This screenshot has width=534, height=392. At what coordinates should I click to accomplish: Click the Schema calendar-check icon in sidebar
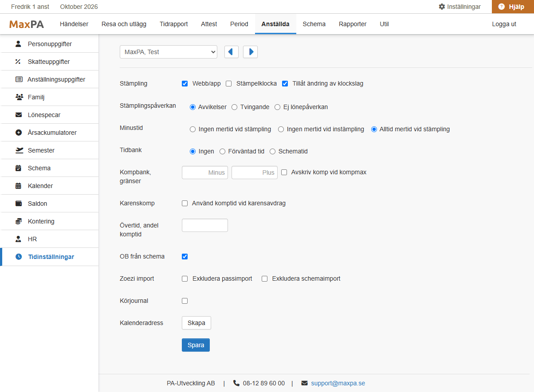point(18,168)
